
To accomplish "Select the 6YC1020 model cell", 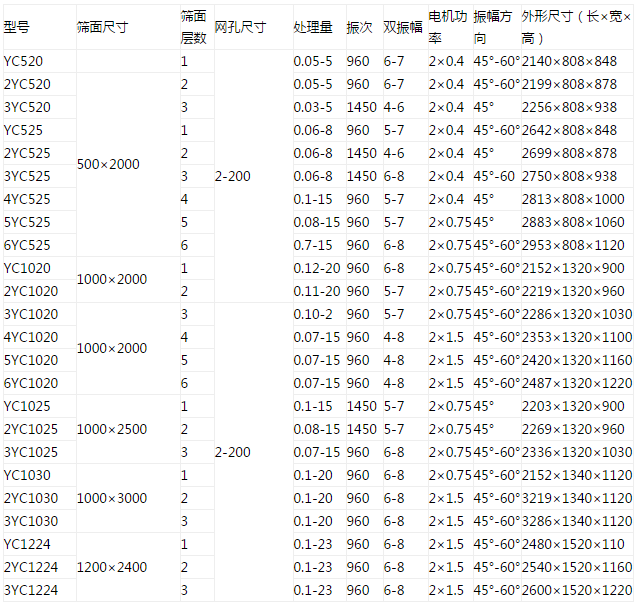I will [31, 383].
